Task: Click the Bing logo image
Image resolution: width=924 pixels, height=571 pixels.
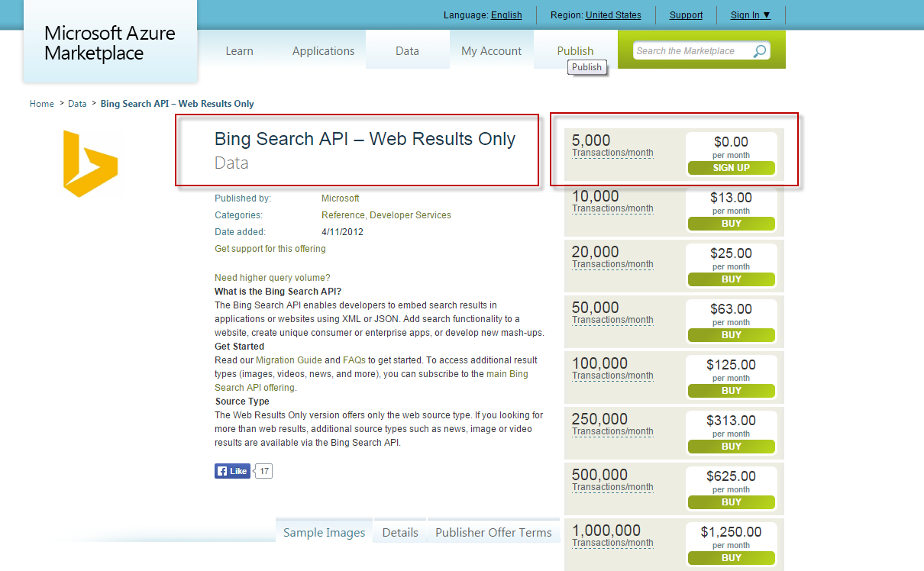Action: click(90, 163)
